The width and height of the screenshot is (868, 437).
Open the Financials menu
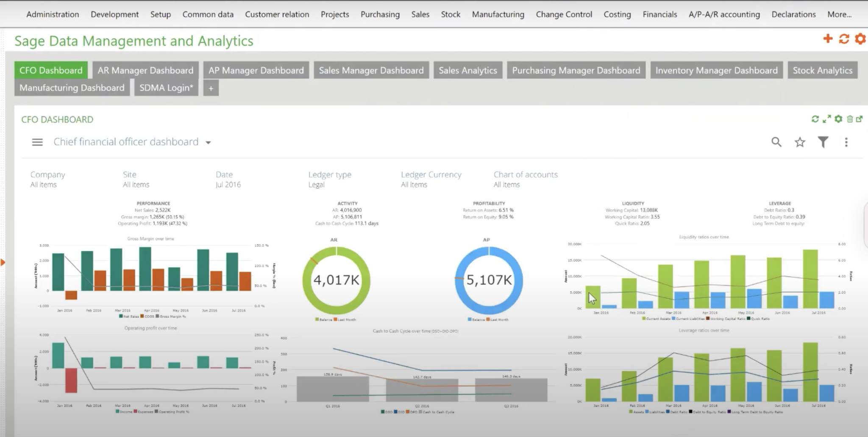659,14
